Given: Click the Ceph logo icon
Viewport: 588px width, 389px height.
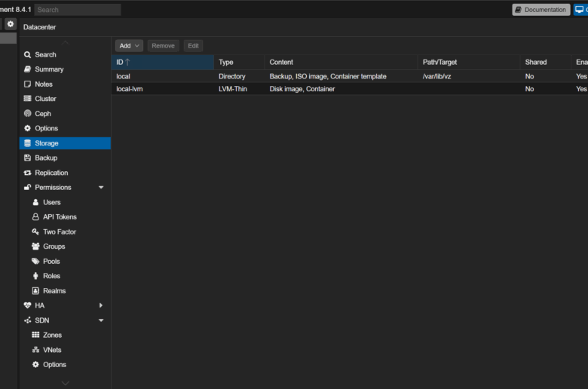Looking at the screenshot, I should 27,113.
